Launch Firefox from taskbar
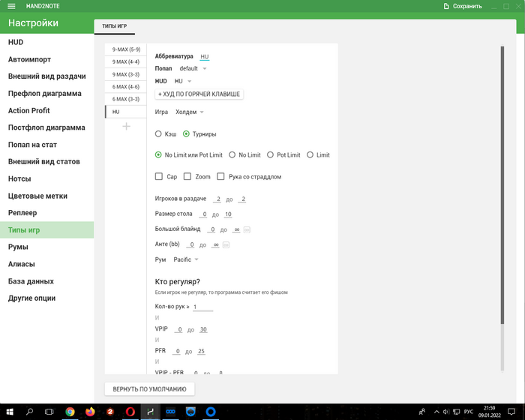This screenshot has height=420, width=525. (90, 412)
